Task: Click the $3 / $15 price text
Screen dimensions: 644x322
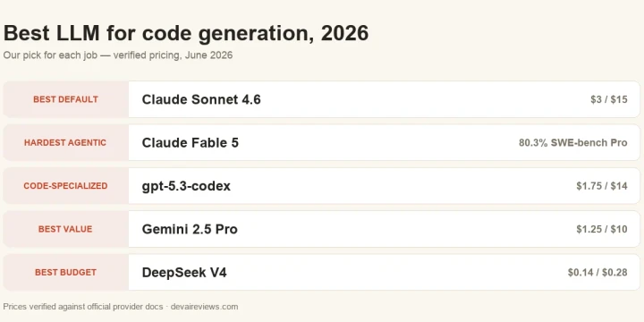Action: coord(609,99)
